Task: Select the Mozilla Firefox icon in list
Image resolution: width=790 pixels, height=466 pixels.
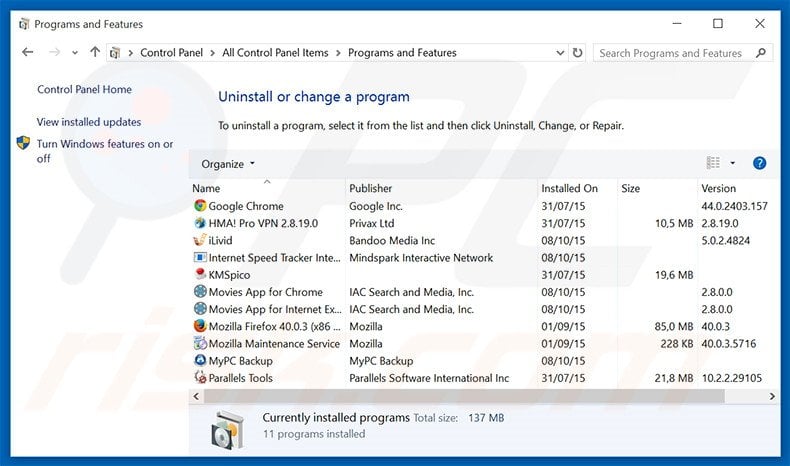Action: pos(200,326)
